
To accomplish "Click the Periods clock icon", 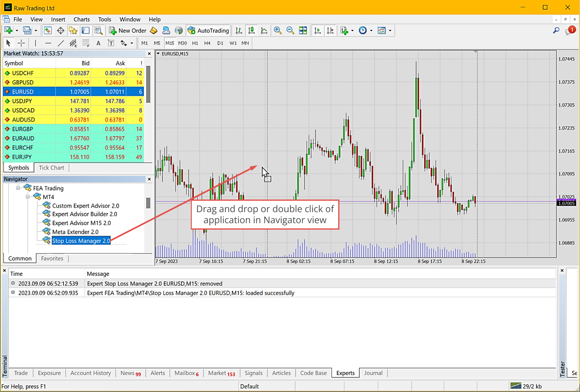I will click(x=363, y=30).
